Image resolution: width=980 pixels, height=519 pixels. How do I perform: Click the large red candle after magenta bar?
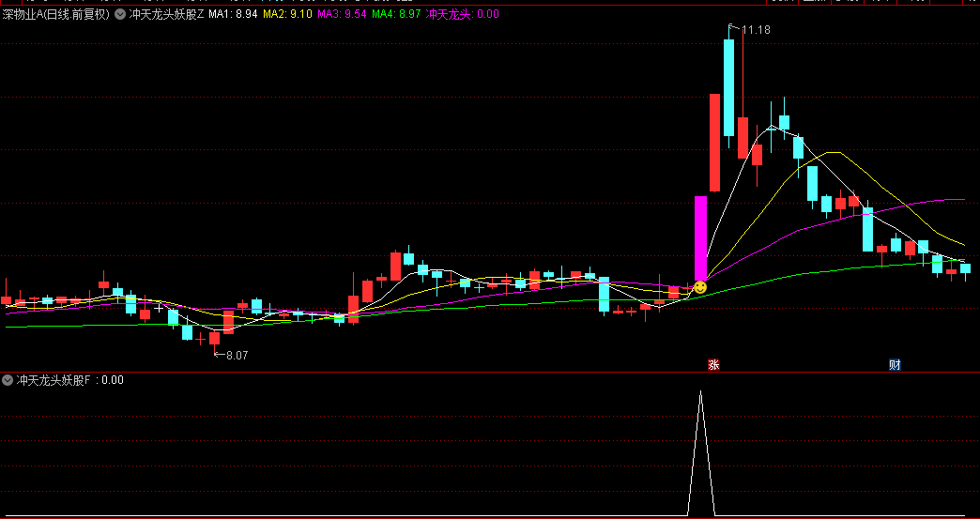[715, 143]
